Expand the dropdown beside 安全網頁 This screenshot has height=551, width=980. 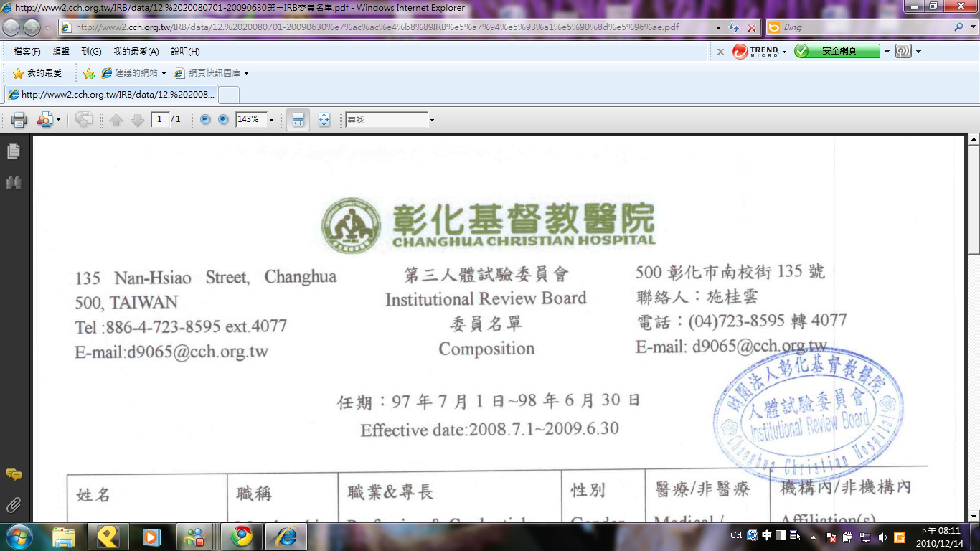click(x=887, y=52)
